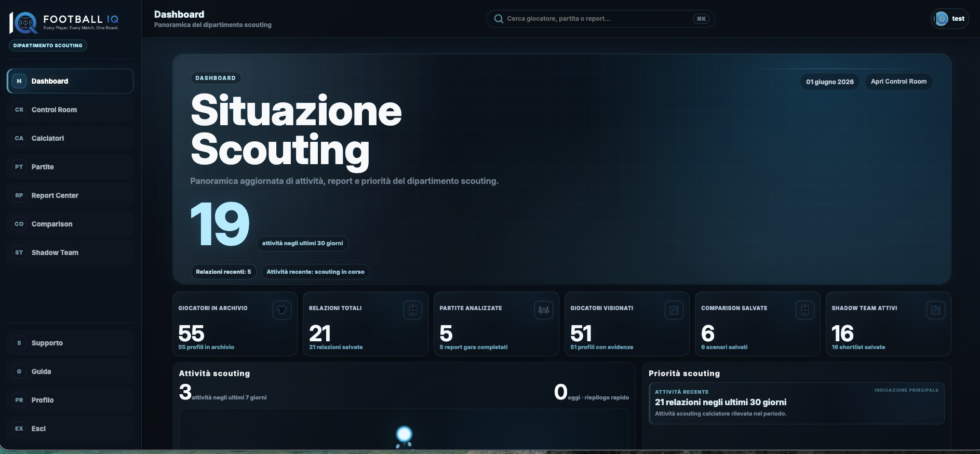
Task: Open the Relazioni Totali card
Action: pyautogui.click(x=366, y=324)
